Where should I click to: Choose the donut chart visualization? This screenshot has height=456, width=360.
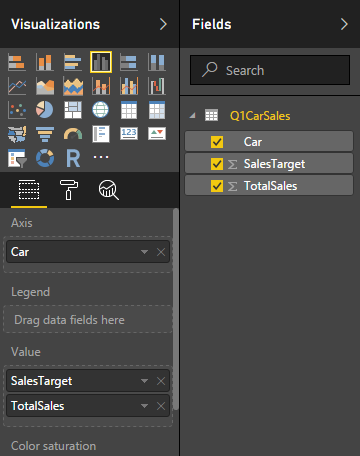point(45,158)
